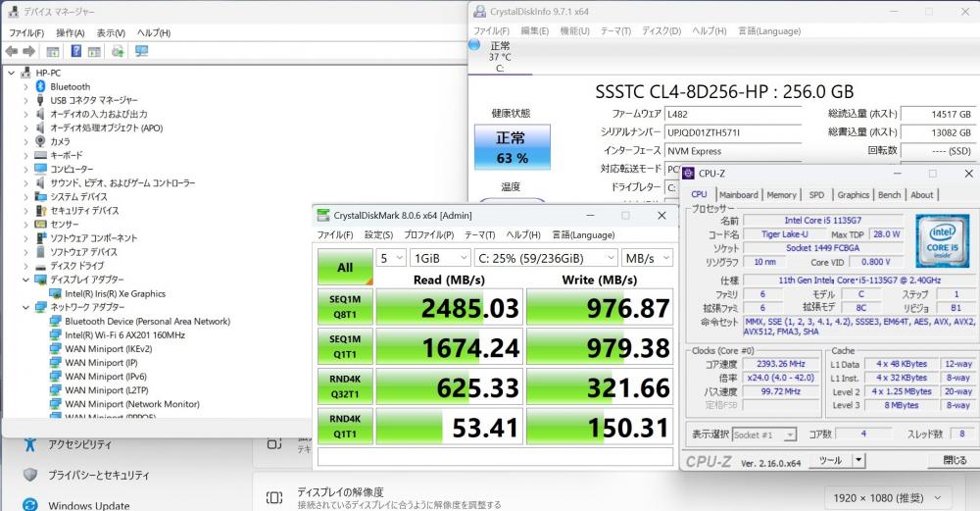Image resolution: width=980 pixels, height=511 pixels.
Task: Open 操作(A) menu in Device Manager
Action: pyautogui.click(x=70, y=32)
